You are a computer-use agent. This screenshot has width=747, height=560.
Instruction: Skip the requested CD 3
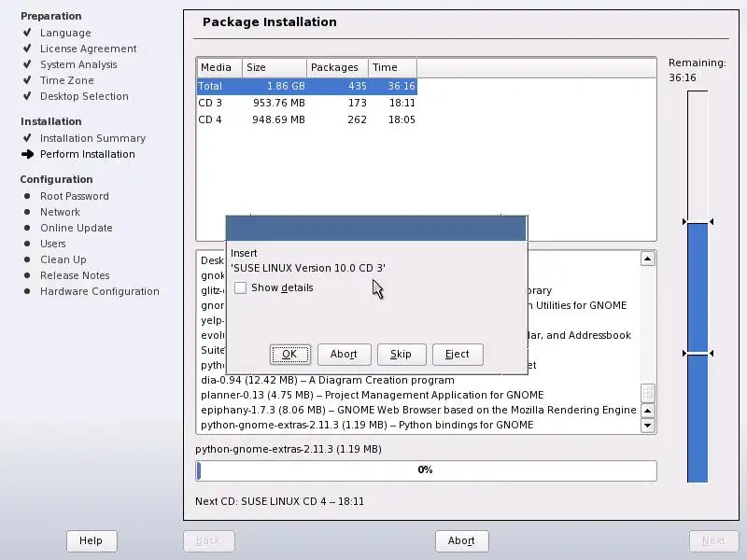(x=402, y=355)
